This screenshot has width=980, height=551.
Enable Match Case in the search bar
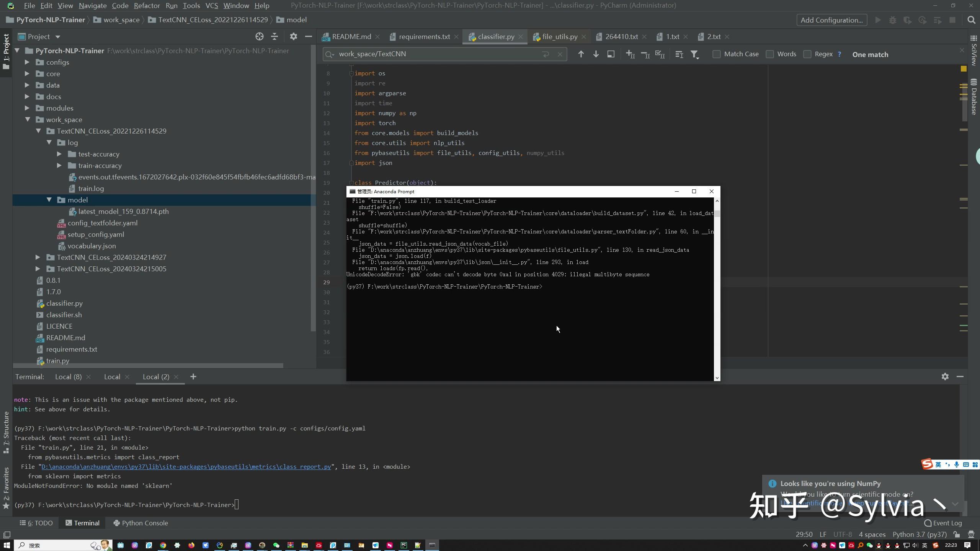tap(716, 54)
